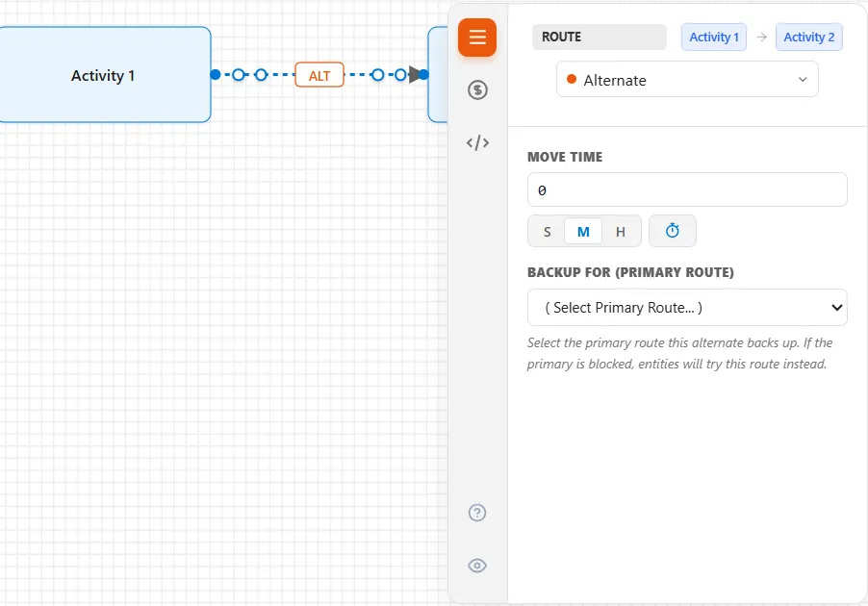This screenshot has height=606, width=868.
Task: Open the code brackets logic tab
Action: click(x=477, y=142)
